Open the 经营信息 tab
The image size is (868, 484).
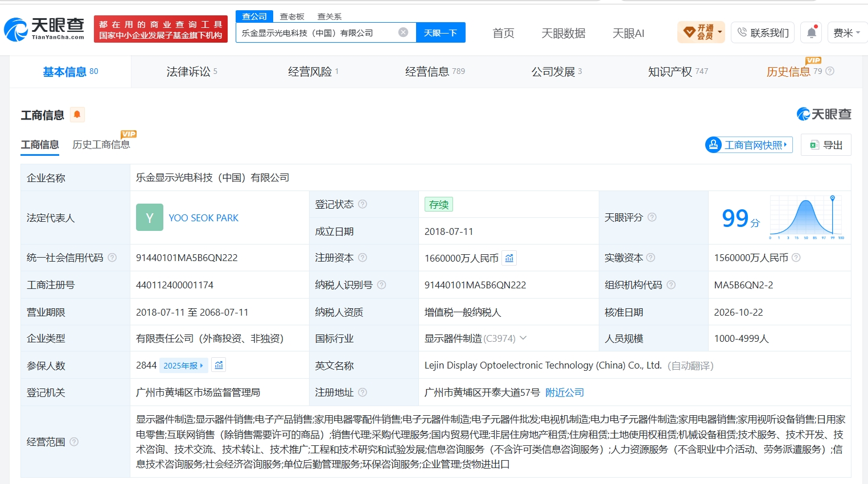(435, 72)
